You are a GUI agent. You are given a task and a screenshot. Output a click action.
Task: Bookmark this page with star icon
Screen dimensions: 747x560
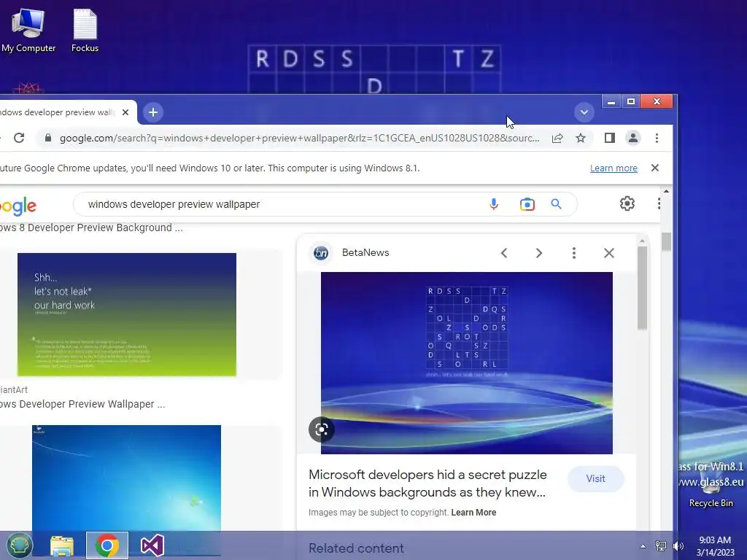click(x=580, y=138)
